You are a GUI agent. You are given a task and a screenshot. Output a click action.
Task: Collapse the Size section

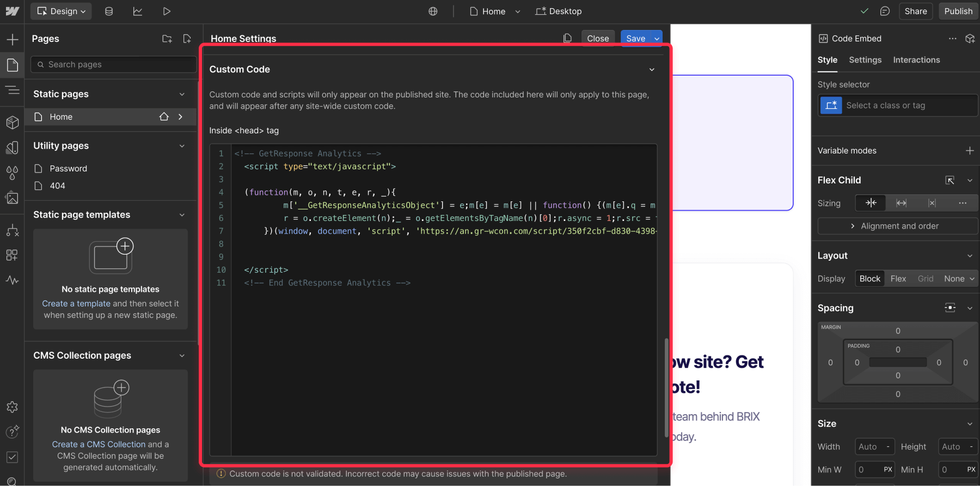pos(970,424)
